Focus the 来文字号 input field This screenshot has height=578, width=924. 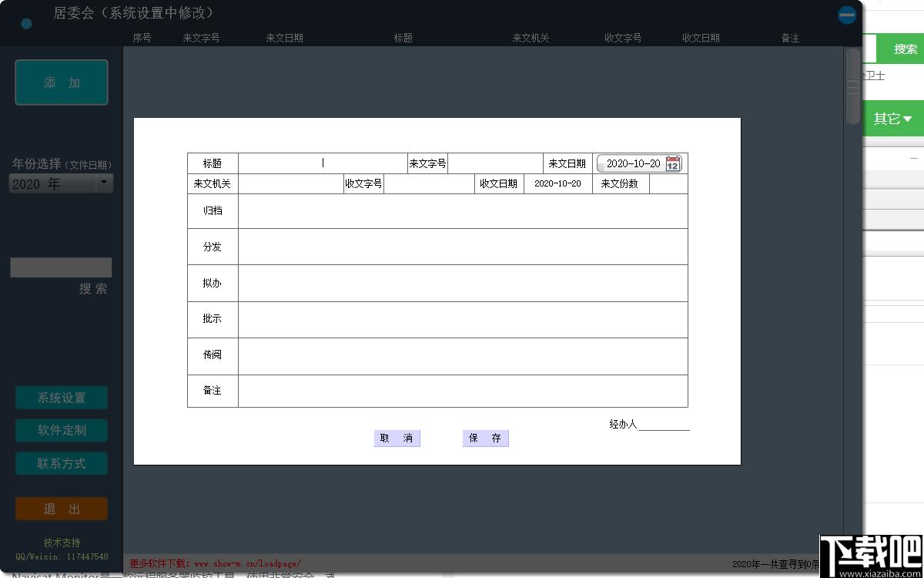[495, 163]
